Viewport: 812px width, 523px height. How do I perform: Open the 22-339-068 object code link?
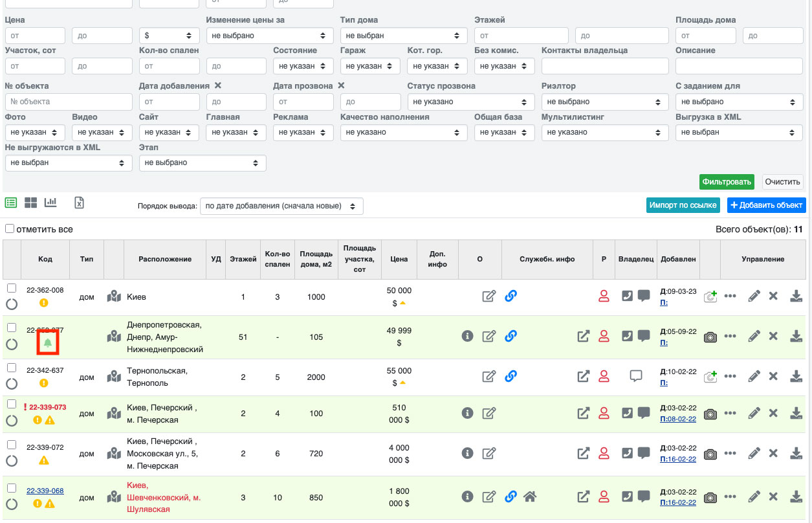[45, 491]
